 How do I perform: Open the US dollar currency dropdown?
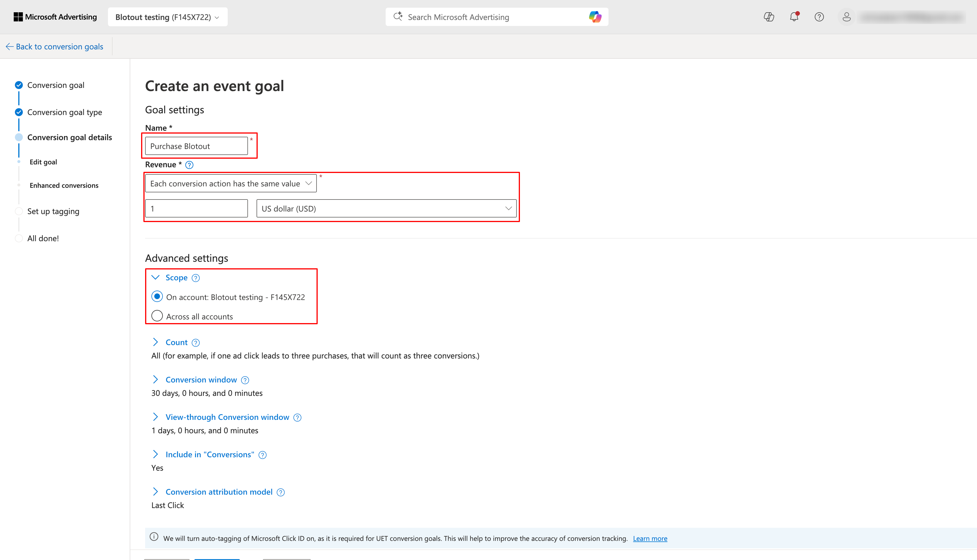click(x=386, y=208)
